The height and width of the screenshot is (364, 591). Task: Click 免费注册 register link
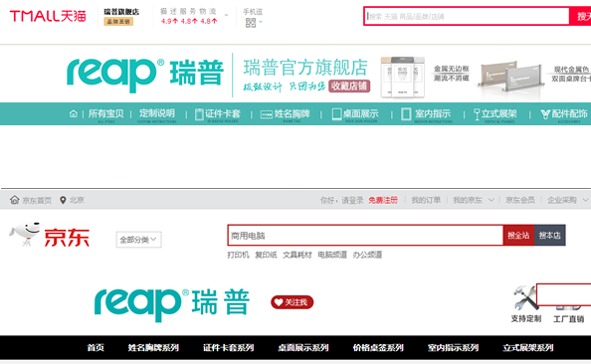[383, 200]
